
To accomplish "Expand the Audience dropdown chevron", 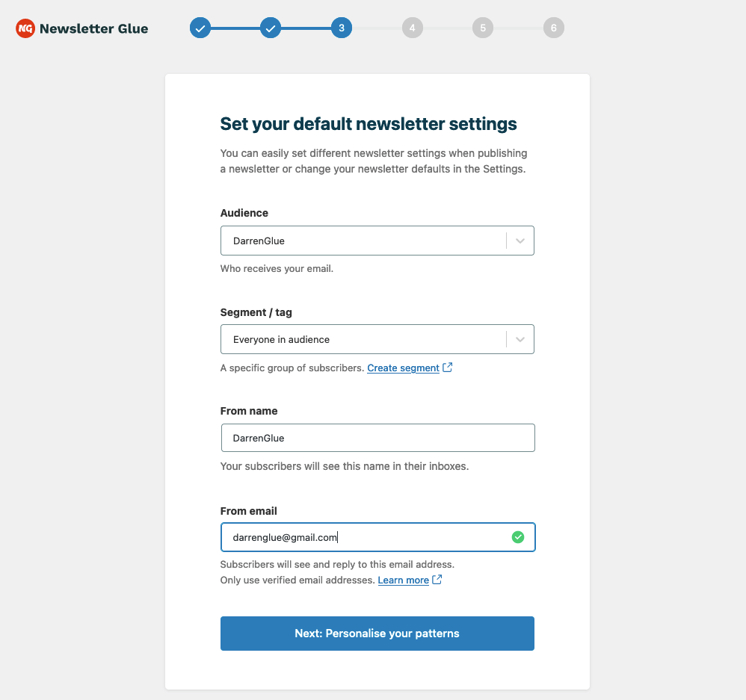I will tap(520, 241).
